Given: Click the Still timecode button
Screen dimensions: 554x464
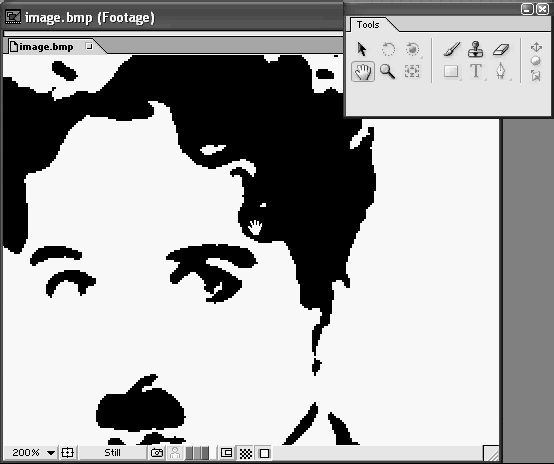Looking at the screenshot, I should (x=112, y=453).
